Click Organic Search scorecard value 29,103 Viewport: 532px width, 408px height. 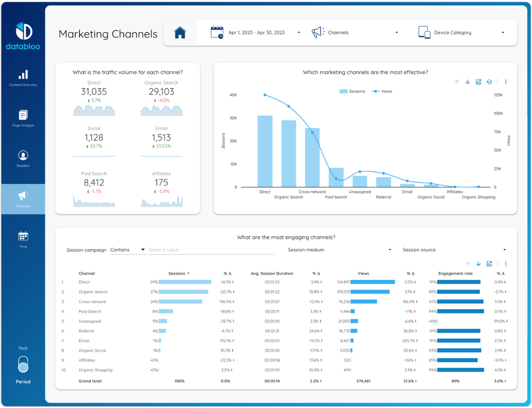coord(161,92)
